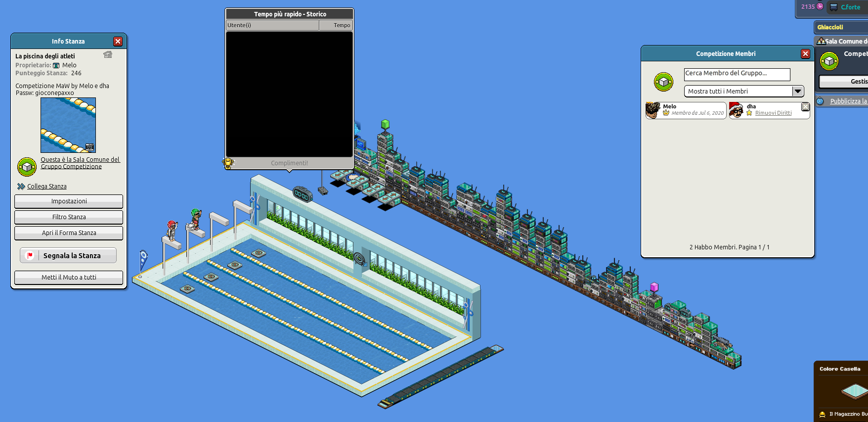This screenshot has width=868, height=422.
Task: Close the Competizione Membri window
Action: tap(806, 54)
